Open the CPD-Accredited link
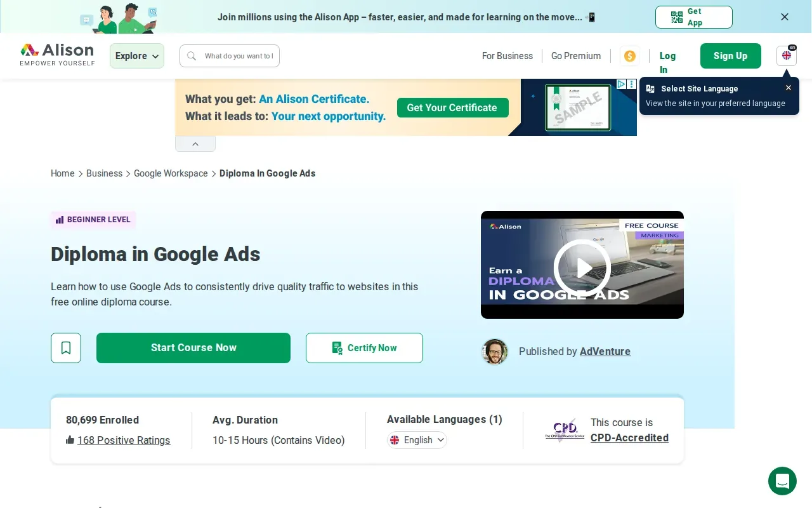 tap(629, 438)
